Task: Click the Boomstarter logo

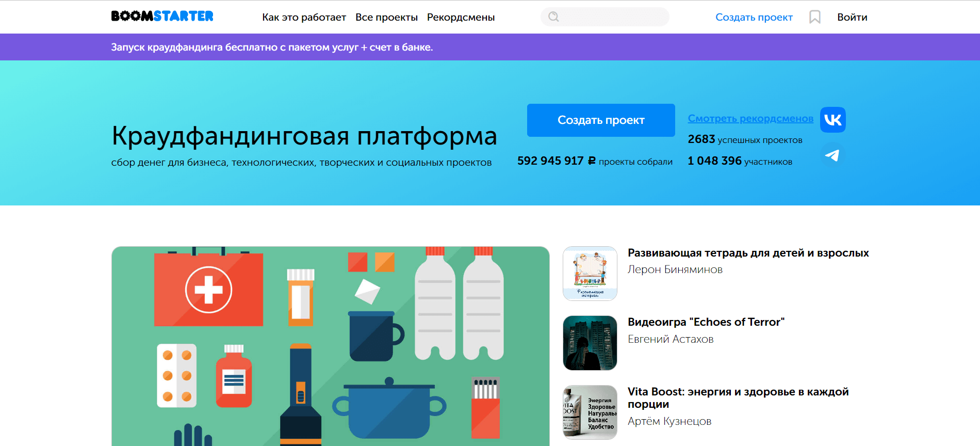Action: point(162,17)
